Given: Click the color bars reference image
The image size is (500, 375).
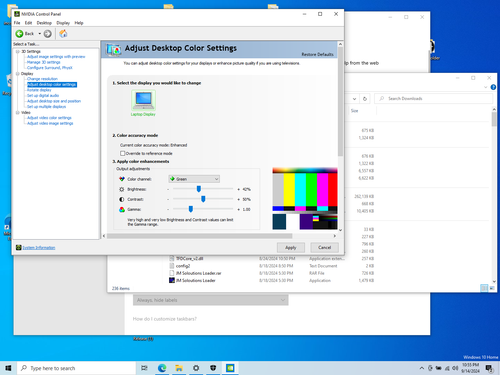Looking at the screenshot, I should (x=305, y=199).
